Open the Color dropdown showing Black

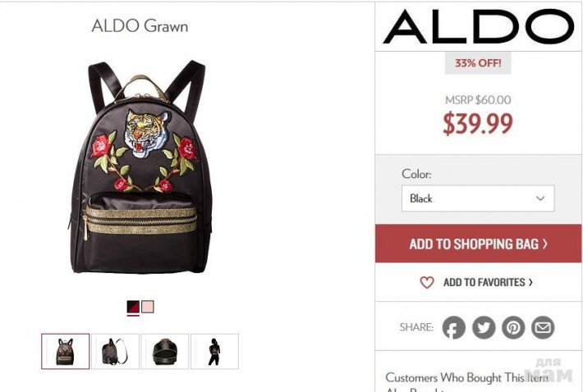[x=478, y=198]
